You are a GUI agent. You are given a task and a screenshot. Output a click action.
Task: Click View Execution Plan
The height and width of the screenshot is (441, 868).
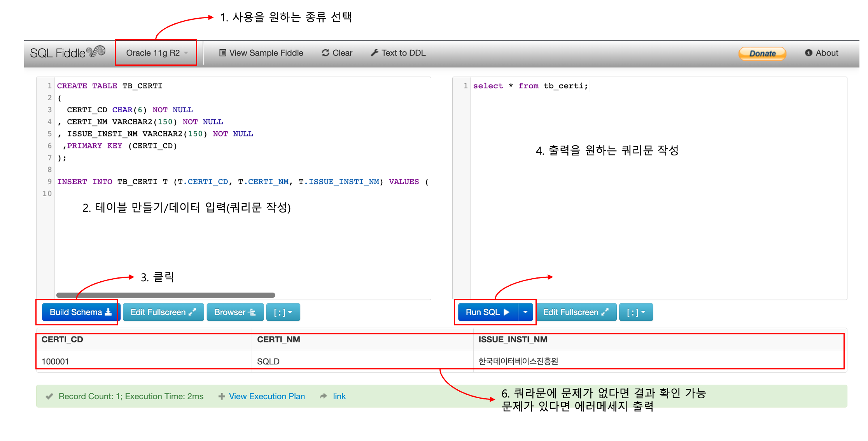pos(266,396)
